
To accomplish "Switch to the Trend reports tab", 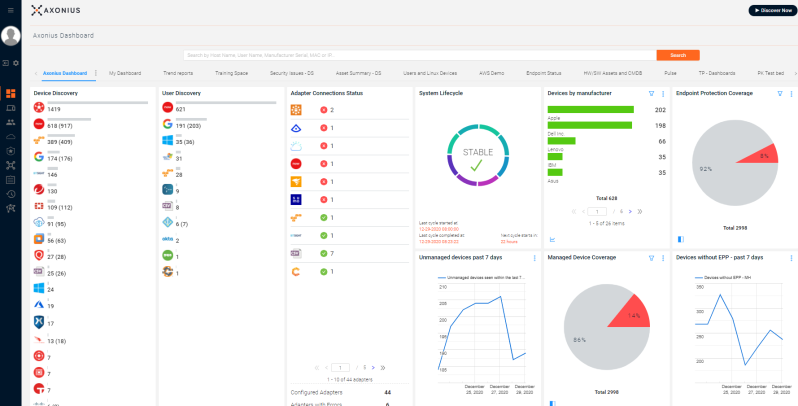I will coord(178,73).
